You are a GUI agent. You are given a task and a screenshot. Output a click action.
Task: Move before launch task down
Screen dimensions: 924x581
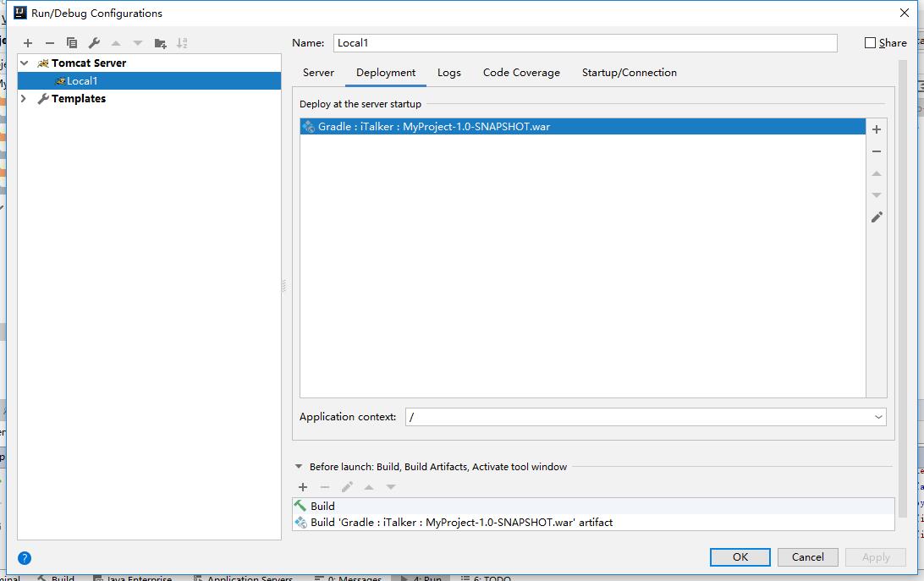tap(391, 487)
